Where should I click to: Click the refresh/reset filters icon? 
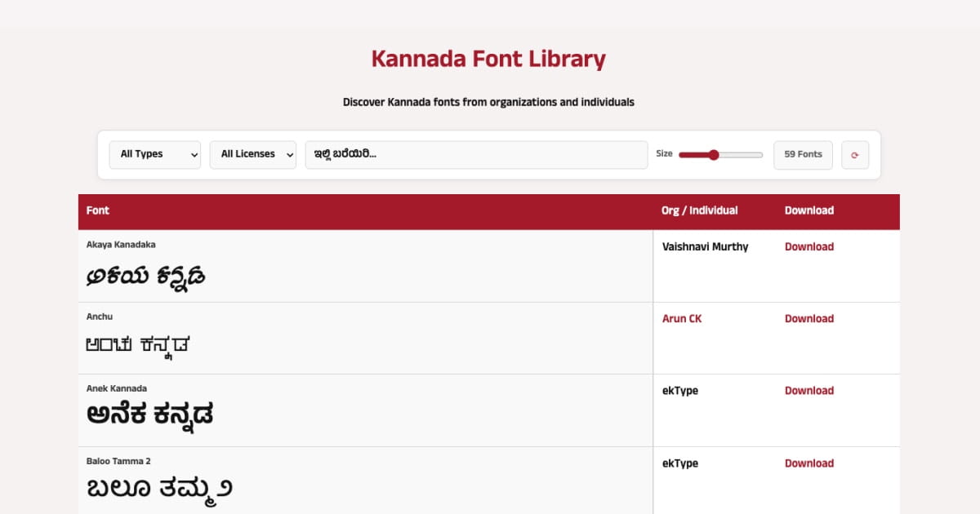click(855, 154)
